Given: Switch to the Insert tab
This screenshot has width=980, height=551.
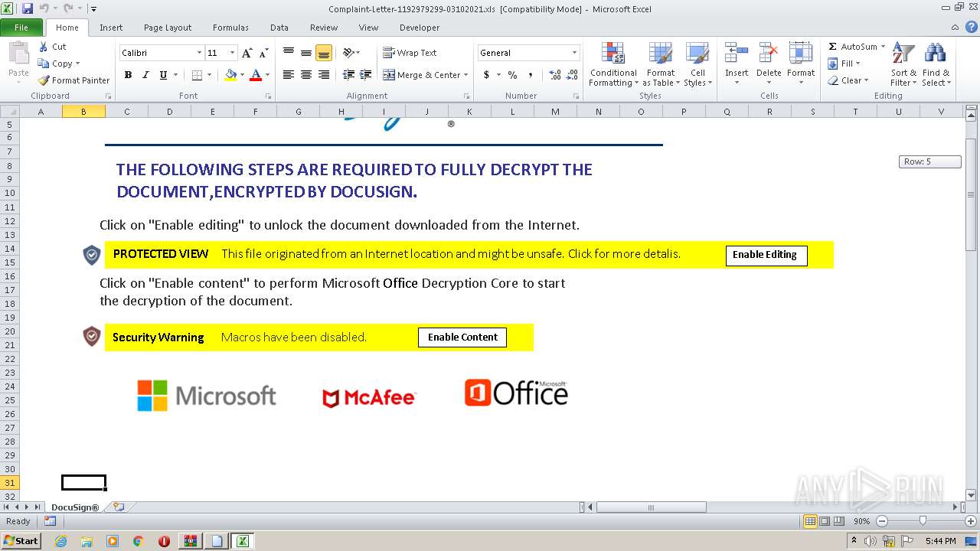Looking at the screenshot, I should [x=111, y=28].
